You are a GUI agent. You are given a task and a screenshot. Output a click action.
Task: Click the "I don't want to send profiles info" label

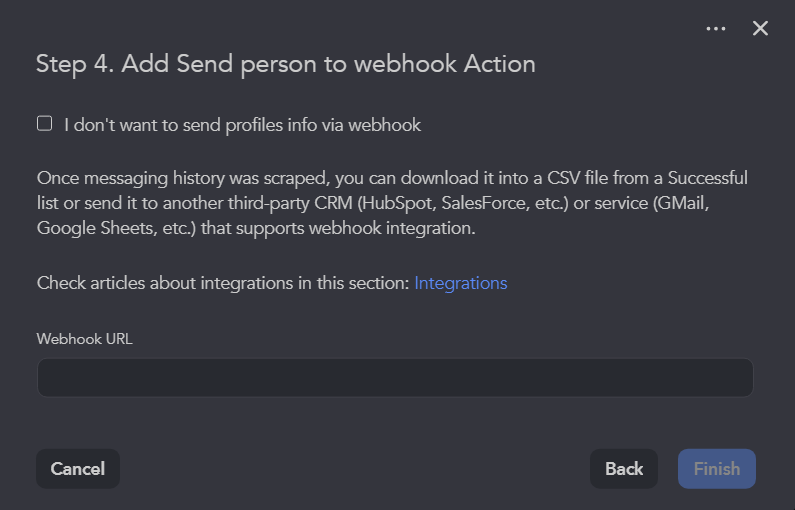pos(242,125)
